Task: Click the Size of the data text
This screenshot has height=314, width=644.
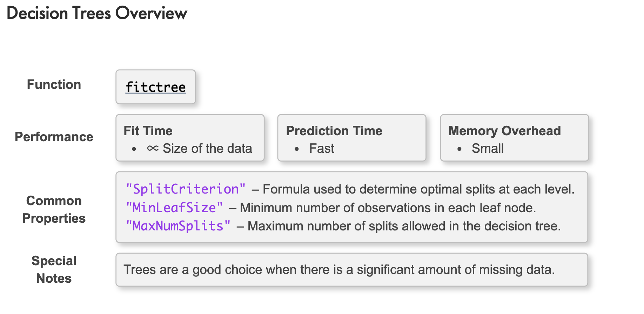Action: pos(207,149)
